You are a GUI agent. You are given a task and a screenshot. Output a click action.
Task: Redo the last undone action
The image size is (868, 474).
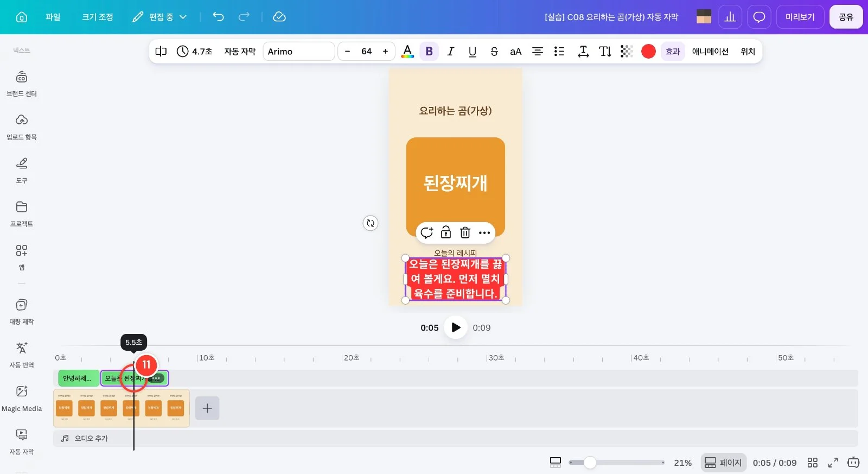244,17
